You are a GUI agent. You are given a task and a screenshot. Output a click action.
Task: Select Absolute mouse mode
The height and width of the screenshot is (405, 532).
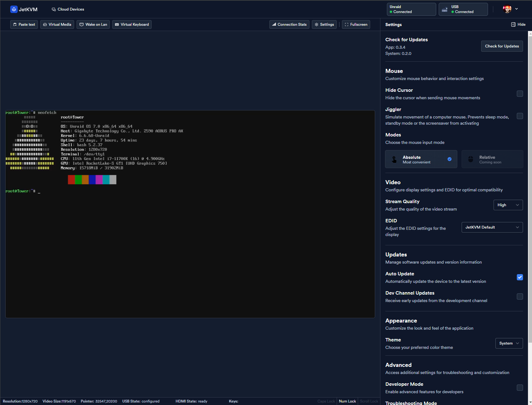click(421, 159)
